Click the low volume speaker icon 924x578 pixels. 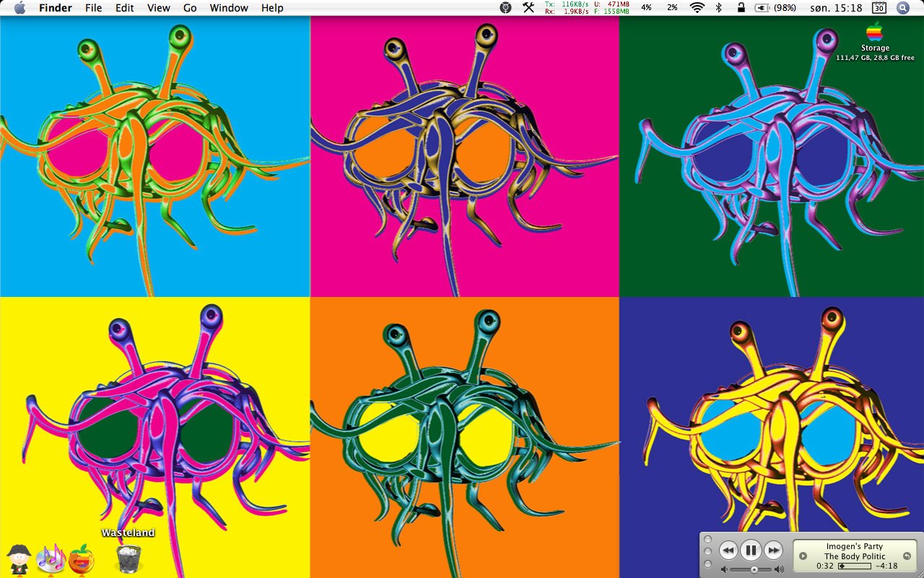pos(724,569)
